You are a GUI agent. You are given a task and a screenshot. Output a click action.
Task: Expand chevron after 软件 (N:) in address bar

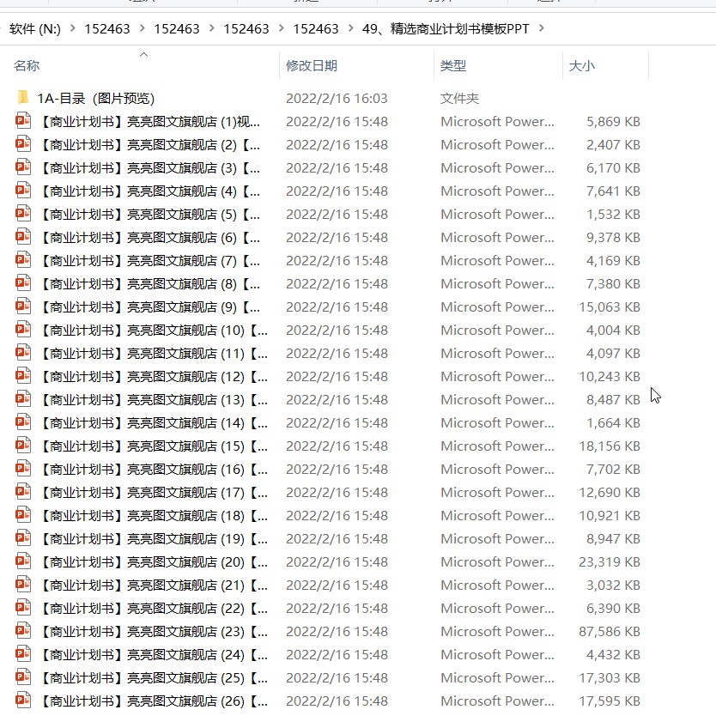(72, 28)
